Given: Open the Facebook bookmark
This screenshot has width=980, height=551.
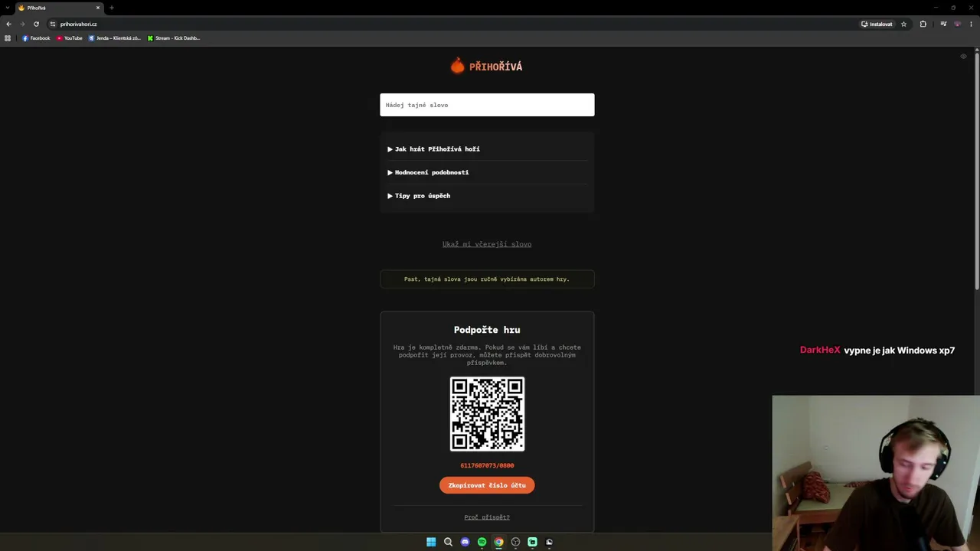Looking at the screenshot, I should (36, 38).
